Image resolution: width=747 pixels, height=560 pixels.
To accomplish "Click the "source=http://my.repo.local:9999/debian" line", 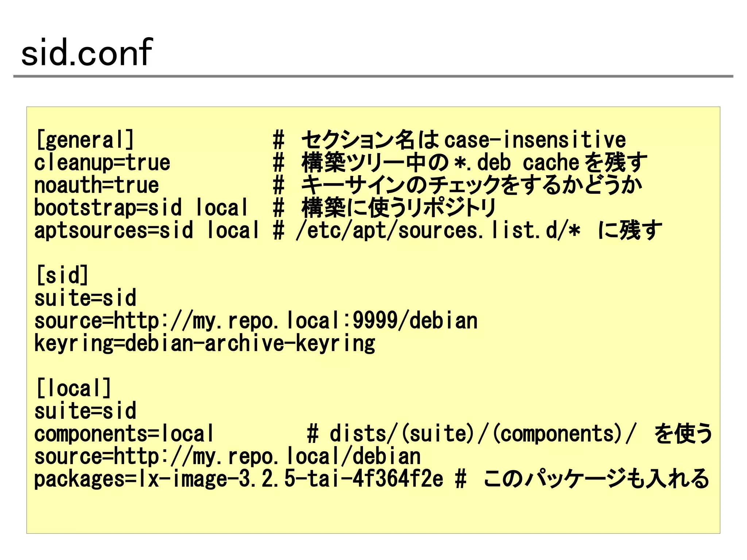I will 256,321.
